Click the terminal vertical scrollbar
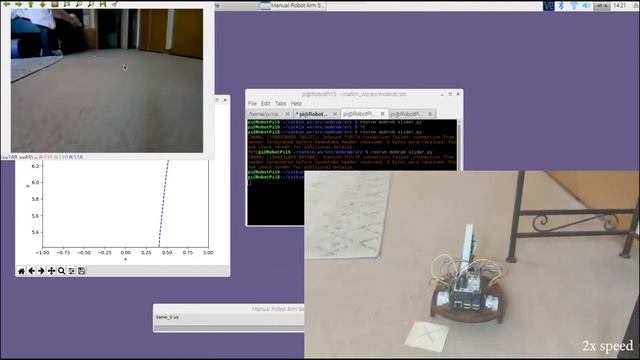 pyautogui.click(x=459, y=144)
